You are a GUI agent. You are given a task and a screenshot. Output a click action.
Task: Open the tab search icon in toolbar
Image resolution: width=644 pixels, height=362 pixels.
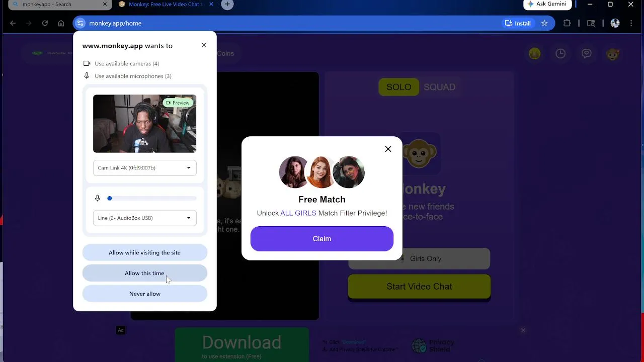591,23
